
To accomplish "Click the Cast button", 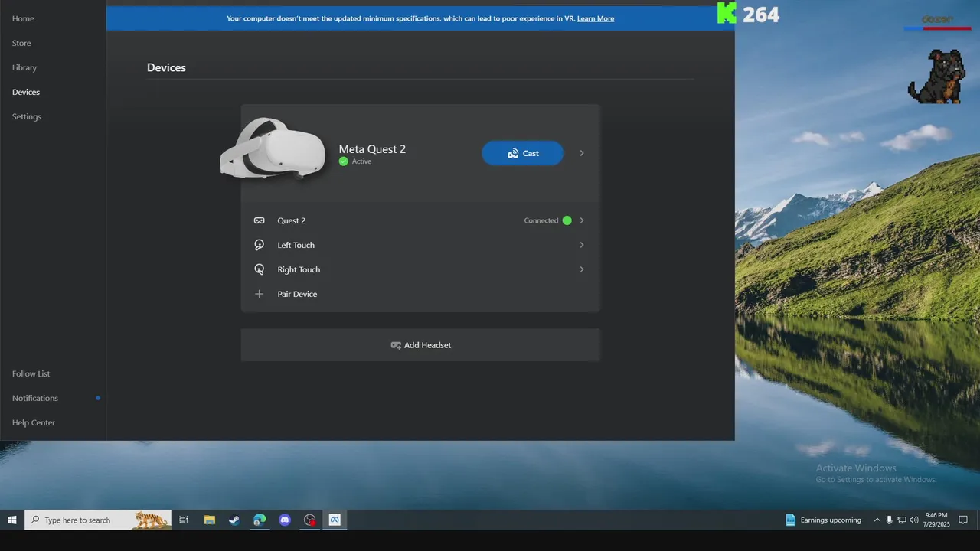I will coord(523,153).
